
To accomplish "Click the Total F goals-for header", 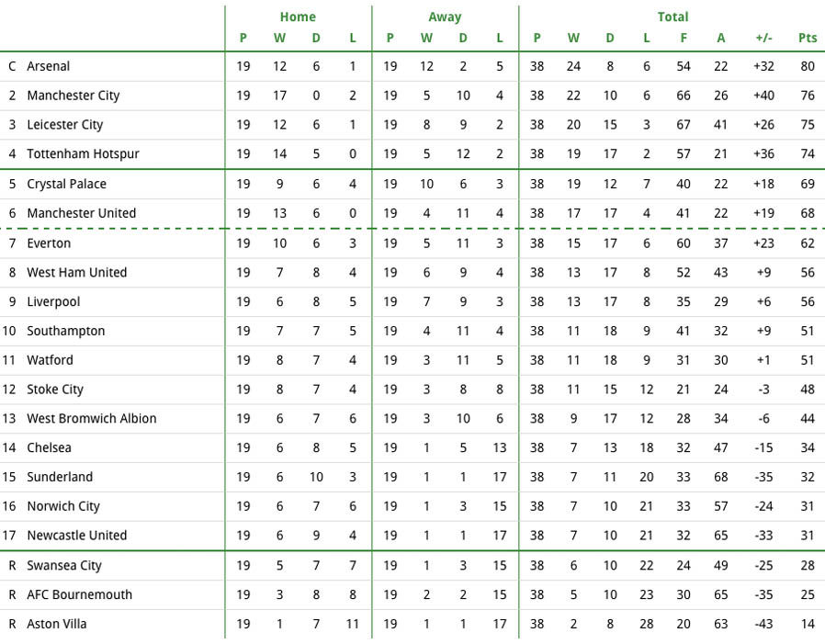I will [684, 38].
